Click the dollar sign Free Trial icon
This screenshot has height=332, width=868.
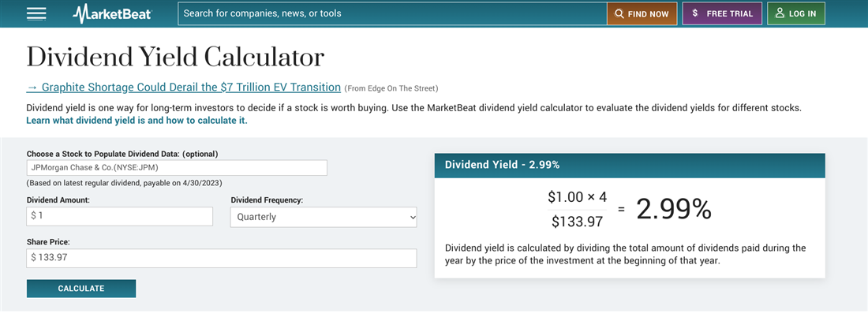[x=695, y=13]
